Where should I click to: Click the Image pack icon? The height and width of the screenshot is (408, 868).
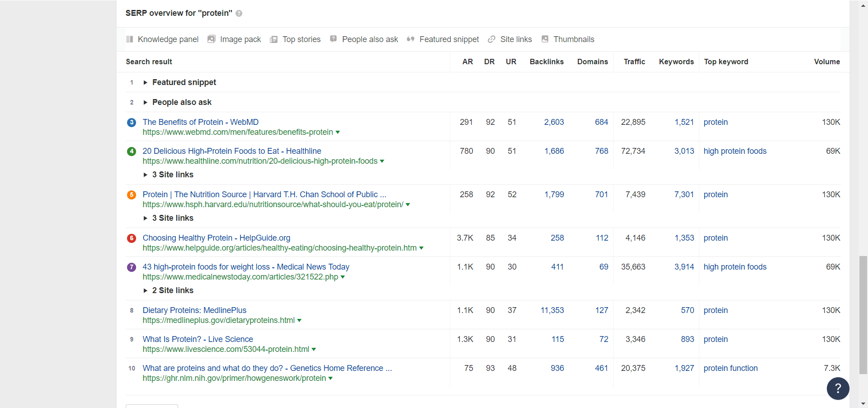pos(211,39)
